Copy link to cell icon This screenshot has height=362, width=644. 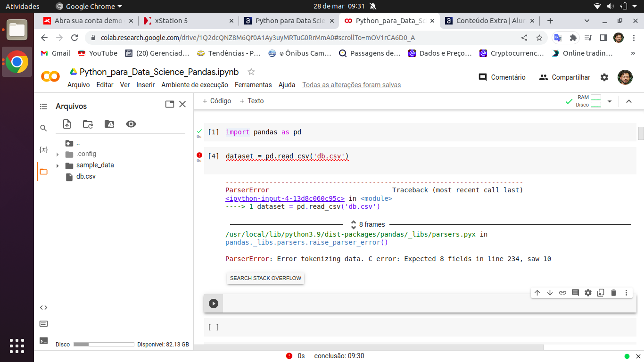(x=562, y=293)
